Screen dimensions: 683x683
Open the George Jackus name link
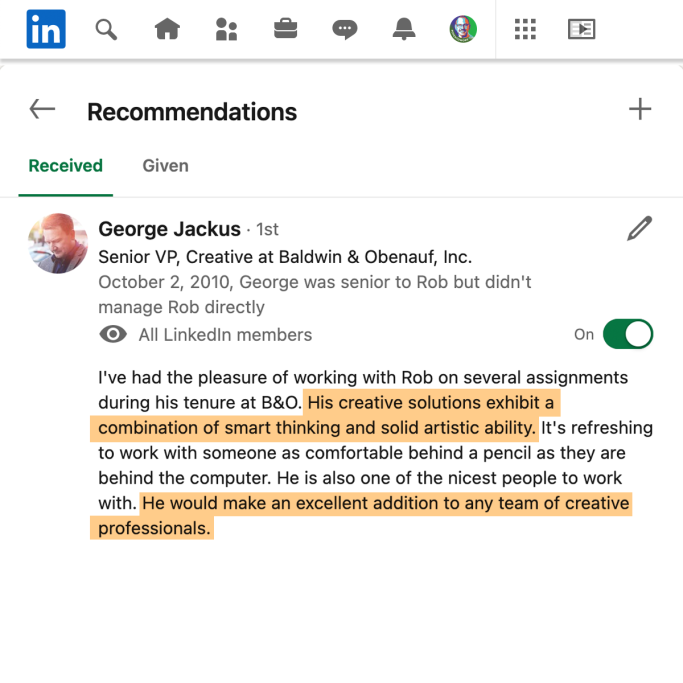coord(169,229)
